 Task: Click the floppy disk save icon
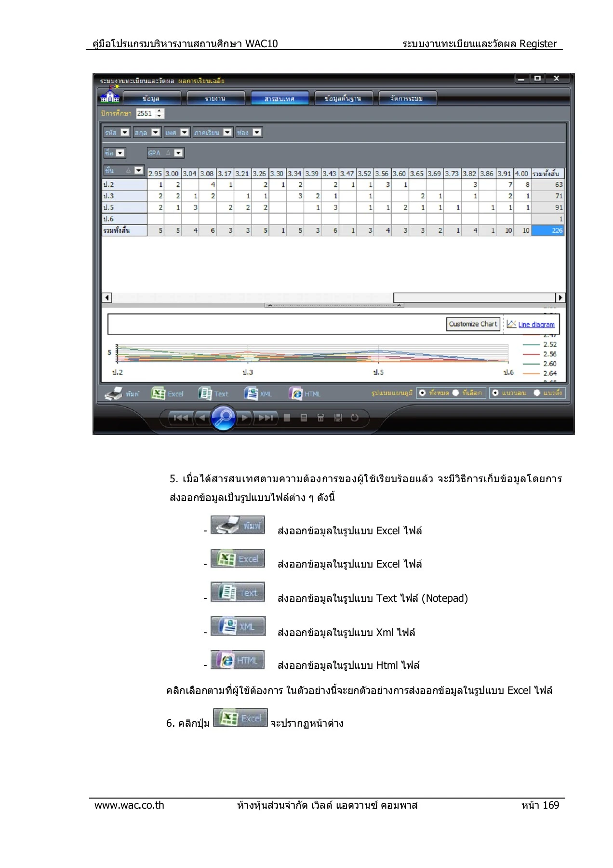click(x=338, y=418)
